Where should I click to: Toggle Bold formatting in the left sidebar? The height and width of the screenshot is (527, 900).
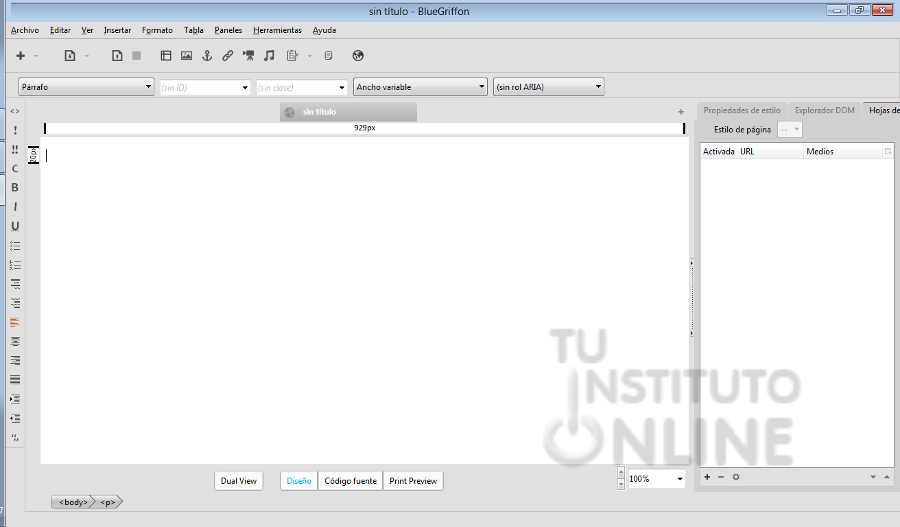point(15,188)
